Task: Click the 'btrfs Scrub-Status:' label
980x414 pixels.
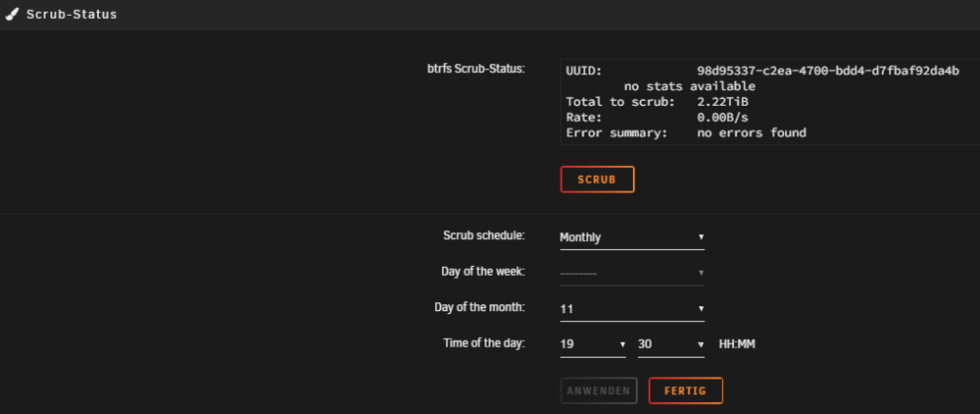Action: coord(475,70)
